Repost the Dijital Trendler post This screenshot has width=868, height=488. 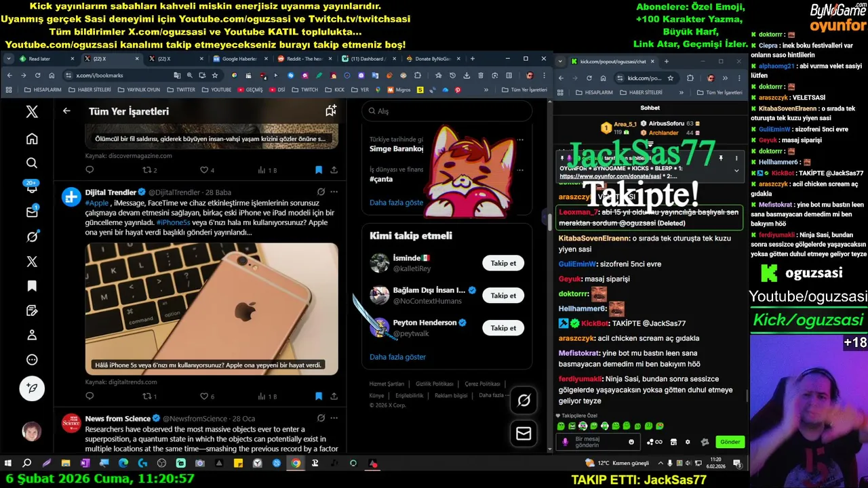pos(149,396)
